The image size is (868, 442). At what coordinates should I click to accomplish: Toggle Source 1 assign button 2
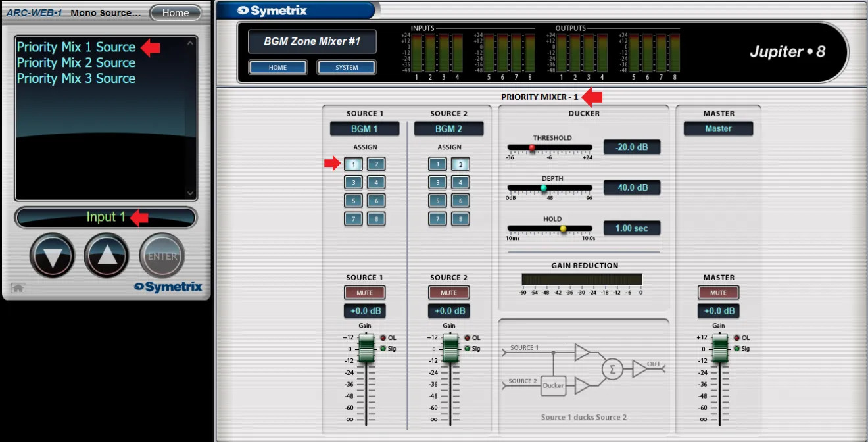[376, 164]
